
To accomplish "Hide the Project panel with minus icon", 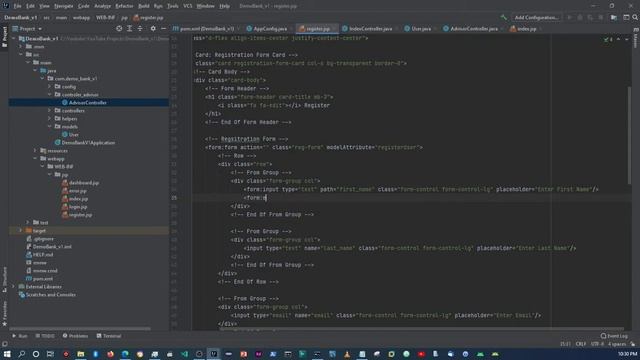I will [x=163, y=29].
